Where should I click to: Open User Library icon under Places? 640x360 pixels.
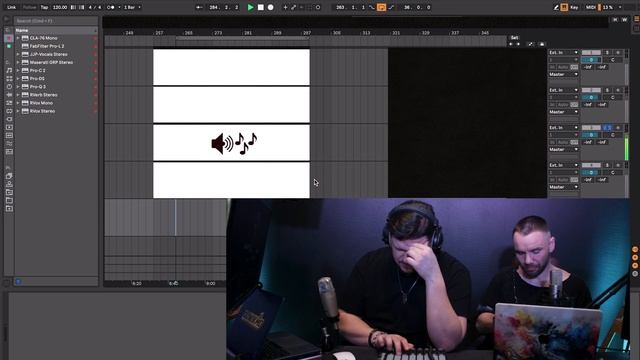(x=9, y=184)
